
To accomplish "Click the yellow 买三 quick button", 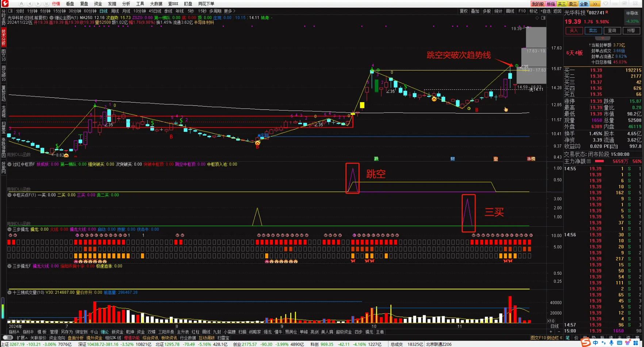I will 561,4.
